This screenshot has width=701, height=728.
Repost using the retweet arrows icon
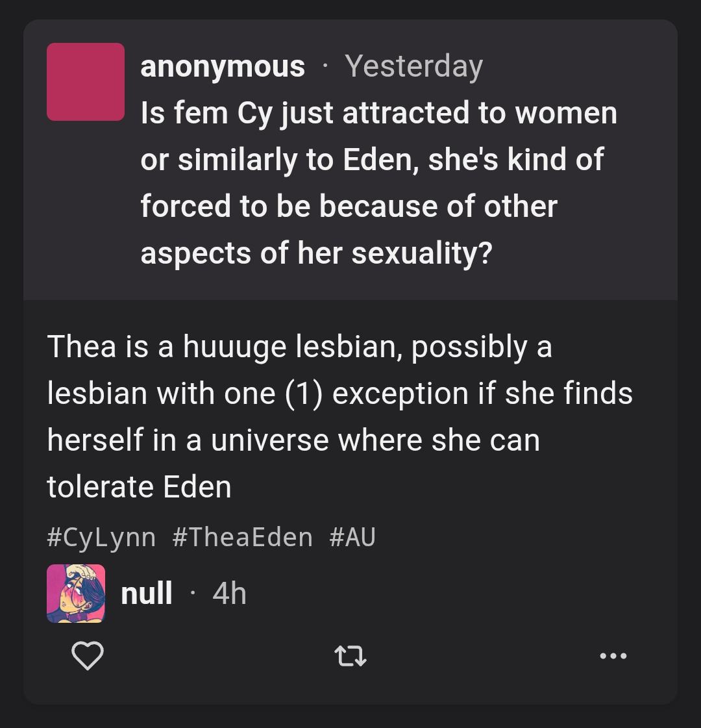point(350,656)
